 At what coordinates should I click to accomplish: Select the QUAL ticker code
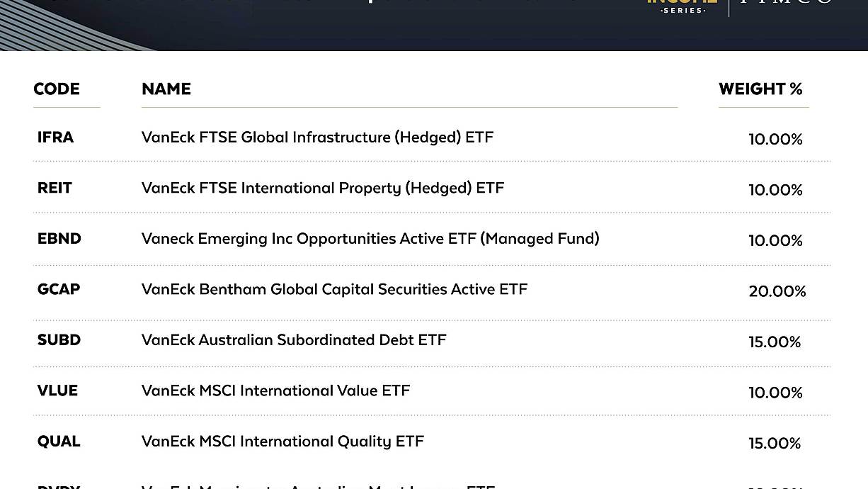59,442
